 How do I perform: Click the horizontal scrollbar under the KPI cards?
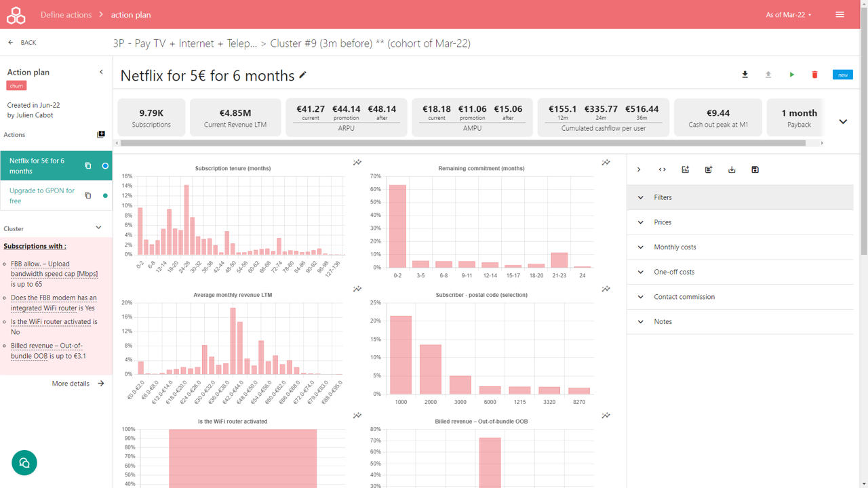click(468, 142)
